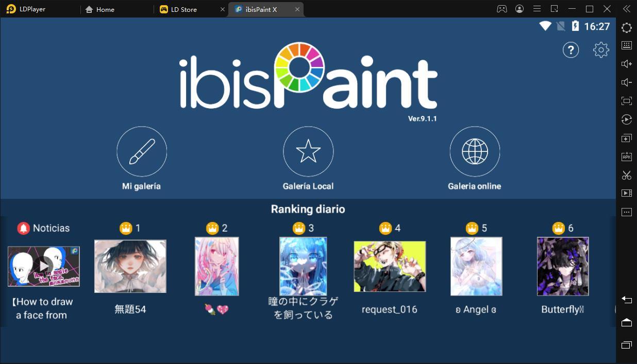Click Android home button in sidebar
Viewport: 637px width, 364px height.
point(627,322)
